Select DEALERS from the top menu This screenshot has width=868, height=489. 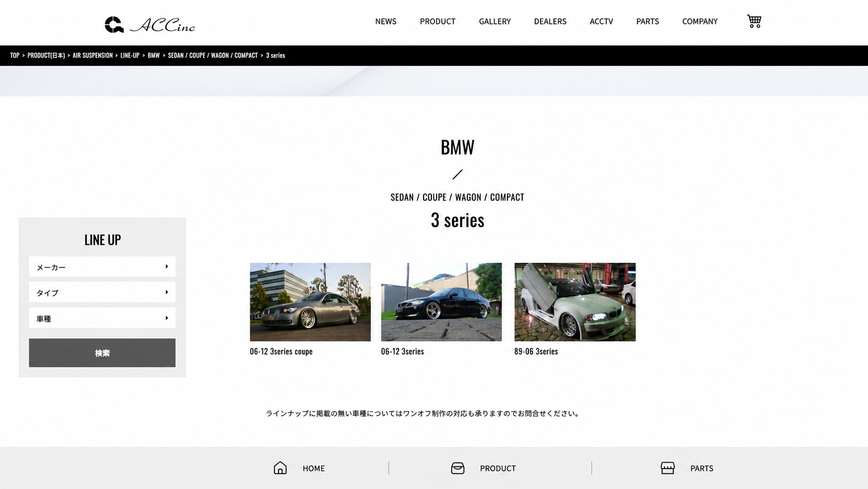550,21
